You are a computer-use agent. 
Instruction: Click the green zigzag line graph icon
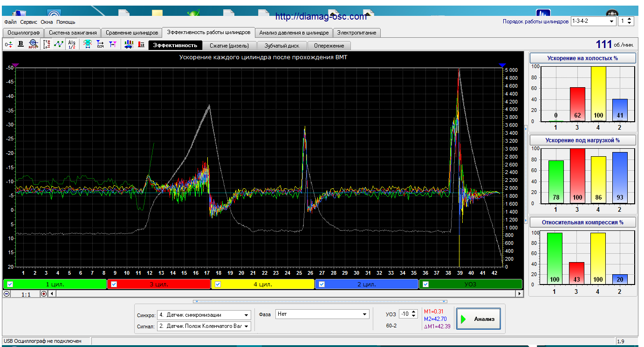(x=59, y=44)
